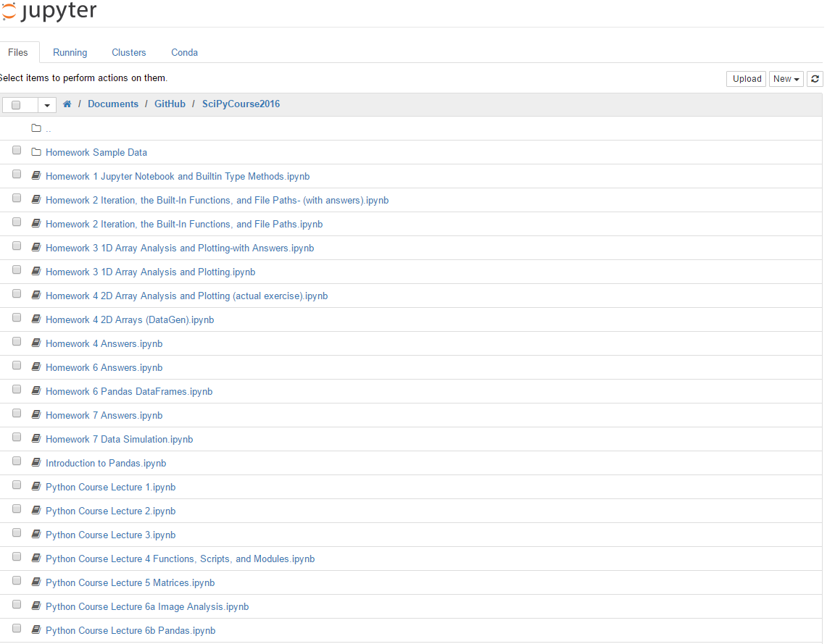This screenshot has width=835, height=644.
Task: Open the Conda tab
Action: (184, 53)
